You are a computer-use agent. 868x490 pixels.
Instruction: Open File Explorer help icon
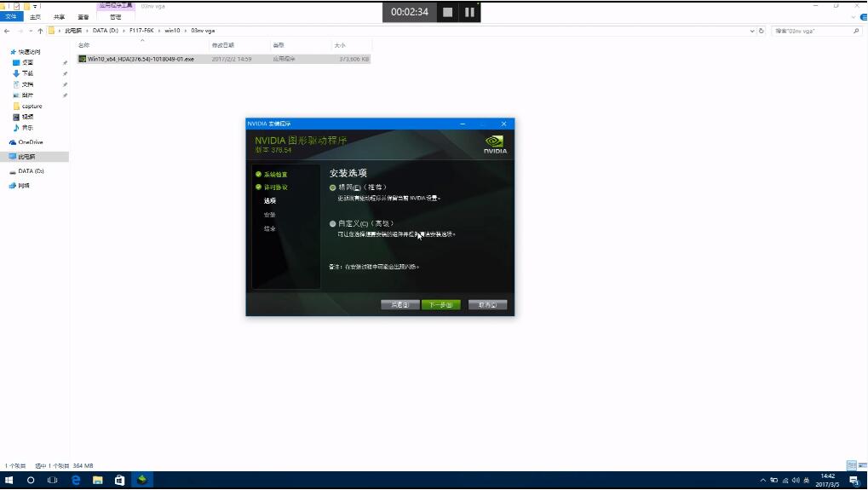click(864, 17)
